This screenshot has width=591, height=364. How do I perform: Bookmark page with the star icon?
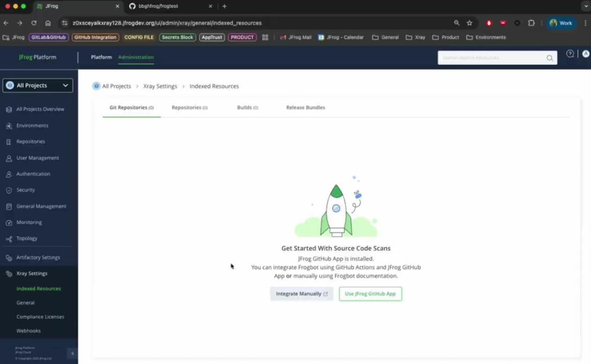pos(470,23)
